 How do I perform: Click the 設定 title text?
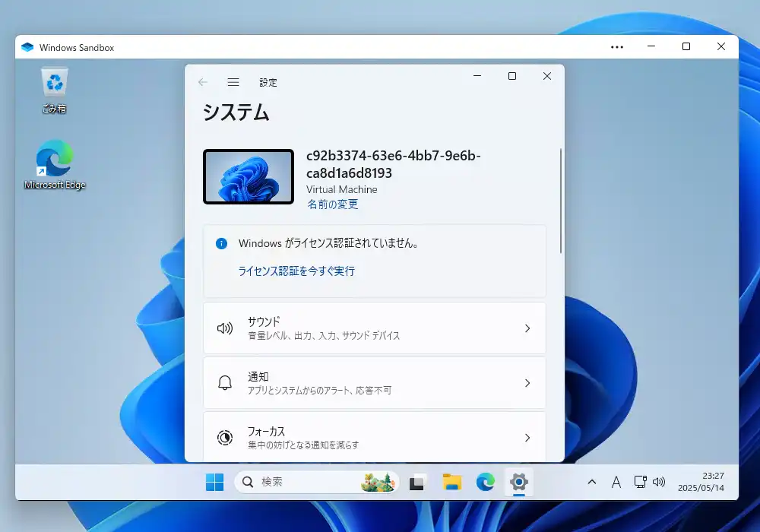pyautogui.click(x=268, y=82)
